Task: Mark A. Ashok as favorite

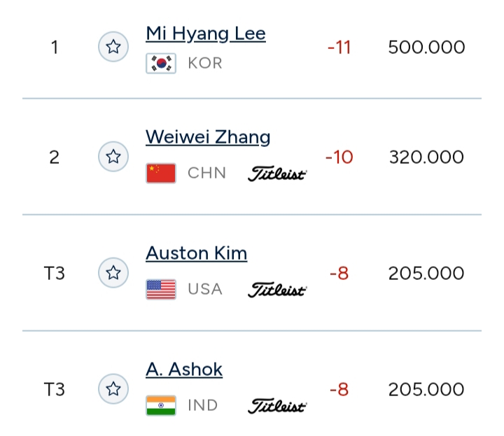Action: pyautogui.click(x=113, y=388)
